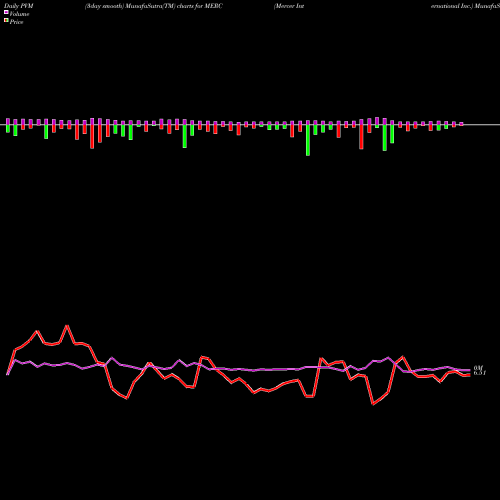Click the "Price" legend label
Screen dimensions: 500x500
16,22
